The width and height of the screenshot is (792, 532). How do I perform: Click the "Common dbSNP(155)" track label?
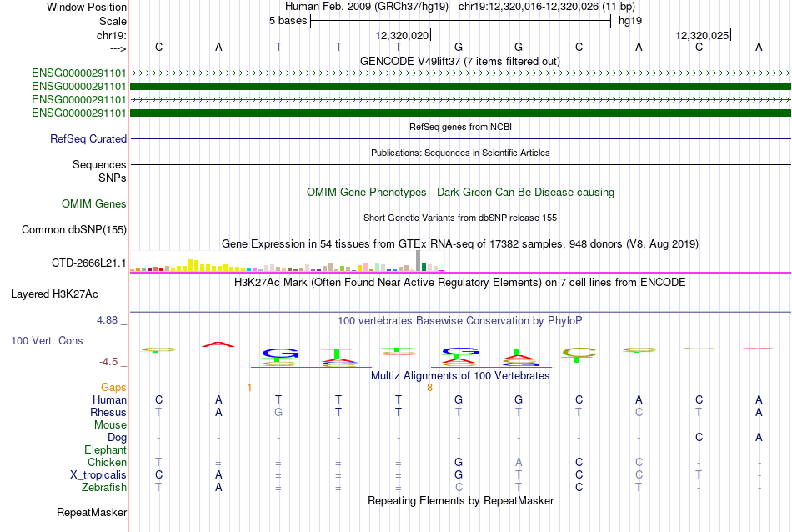click(73, 230)
